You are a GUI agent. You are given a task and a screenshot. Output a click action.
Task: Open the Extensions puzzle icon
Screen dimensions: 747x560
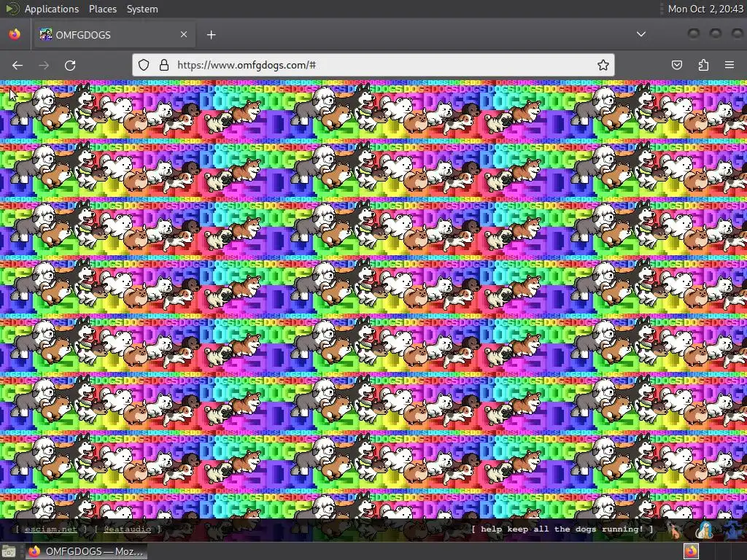click(703, 65)
